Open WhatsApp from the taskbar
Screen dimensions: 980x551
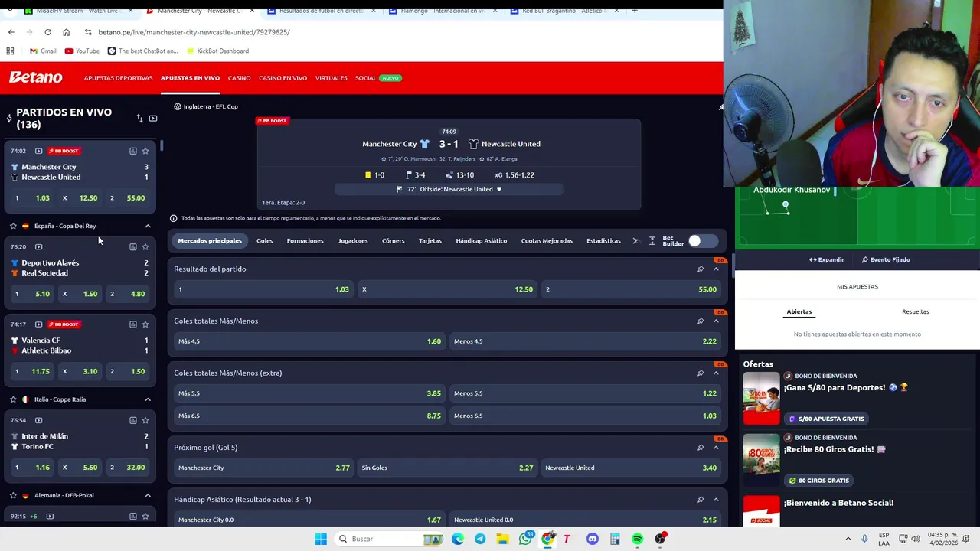(x=525, y=539)
